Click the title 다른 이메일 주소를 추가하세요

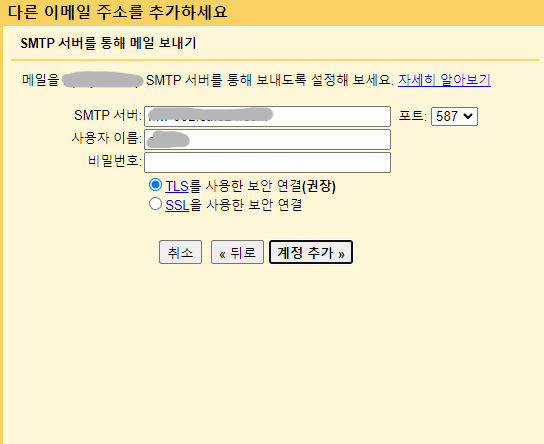tap(117, 12)
